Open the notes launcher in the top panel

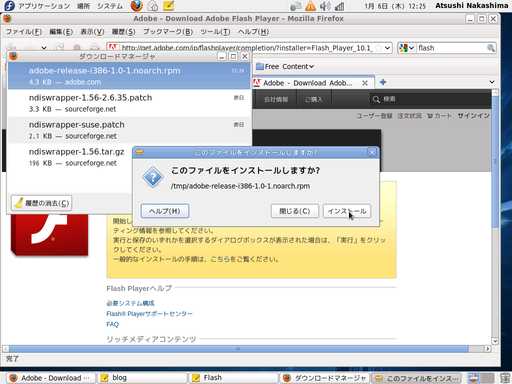coord(168,6)
